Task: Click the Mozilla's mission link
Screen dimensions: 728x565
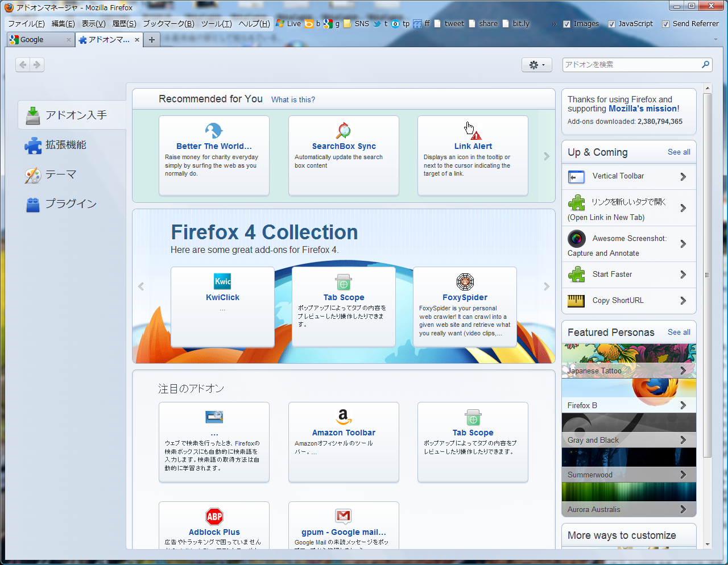Action: pyautogui.click(x=643, y=109)
